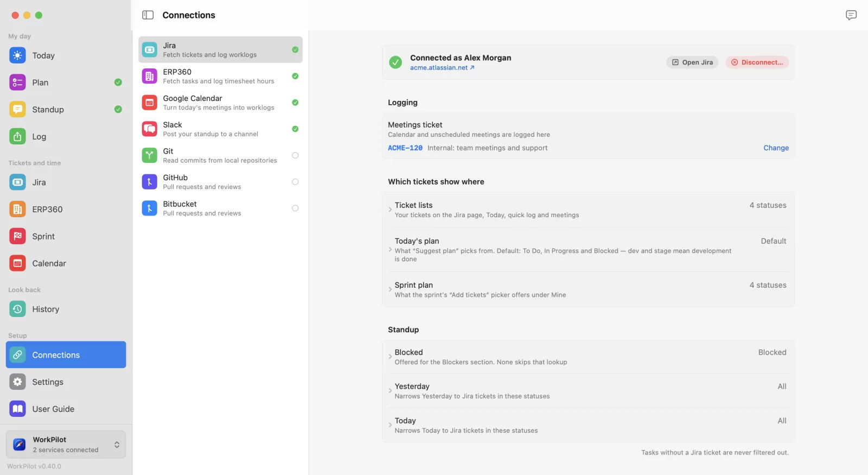This screenshot has height=475, width=868.
Task: Select the ERP360 connection list icon
Action: [150, 76]
